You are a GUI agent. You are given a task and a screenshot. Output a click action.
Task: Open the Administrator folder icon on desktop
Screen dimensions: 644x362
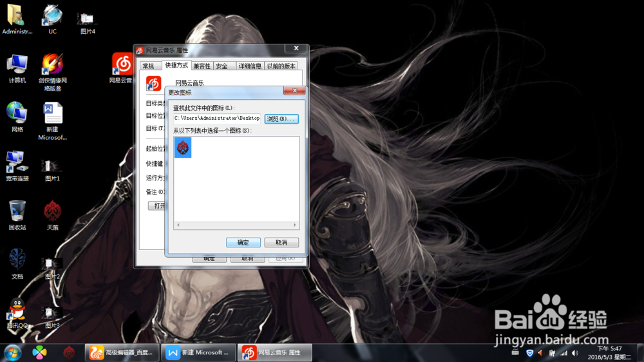[17, 19]
